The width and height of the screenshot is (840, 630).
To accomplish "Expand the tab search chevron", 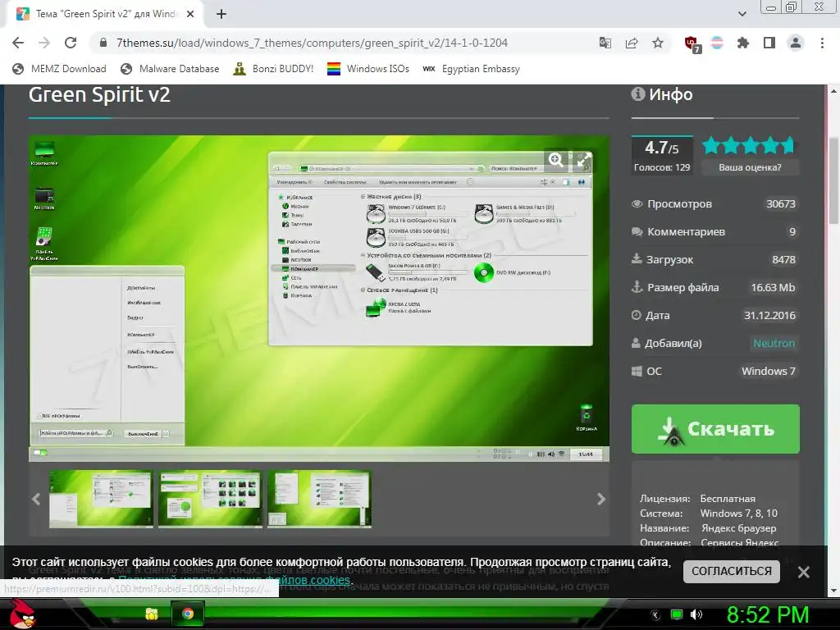I will tap(742, 14).
